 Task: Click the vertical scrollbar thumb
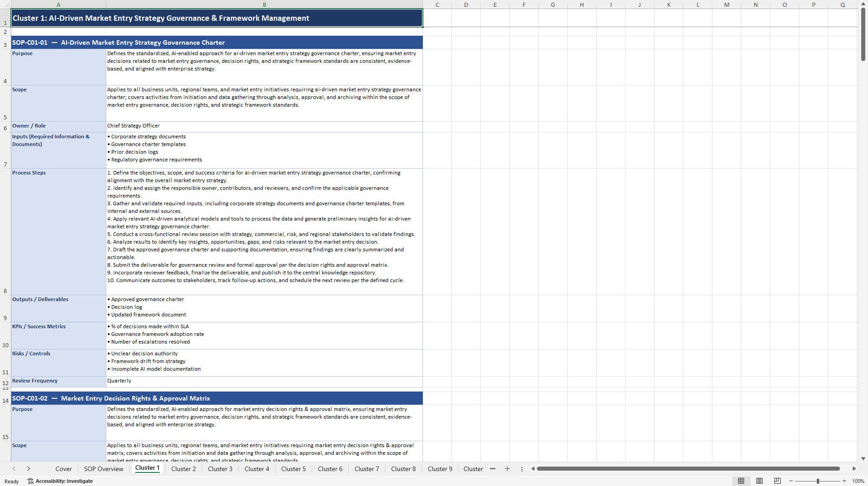coord(863,34)
